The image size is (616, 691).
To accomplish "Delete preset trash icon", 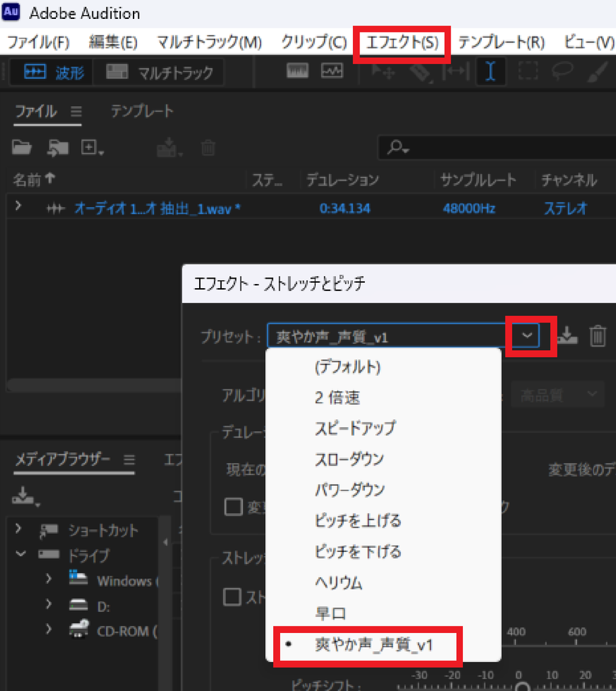I will tap(598, 336).
